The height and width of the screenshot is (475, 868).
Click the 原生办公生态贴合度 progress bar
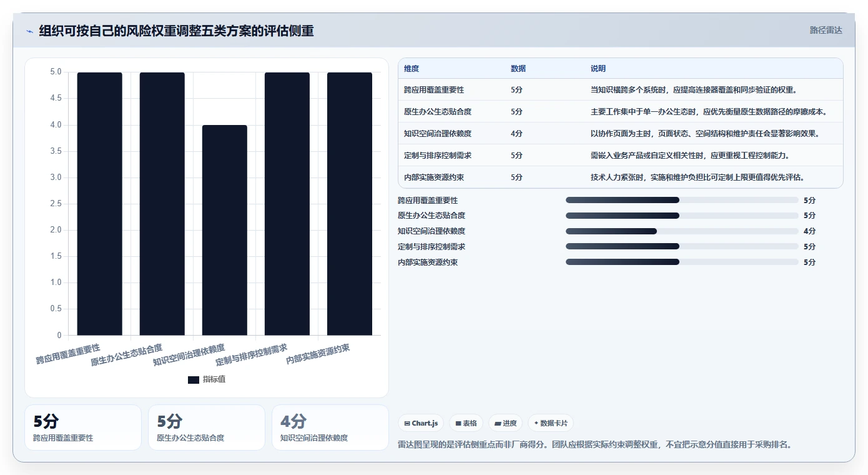coord(682,216)
